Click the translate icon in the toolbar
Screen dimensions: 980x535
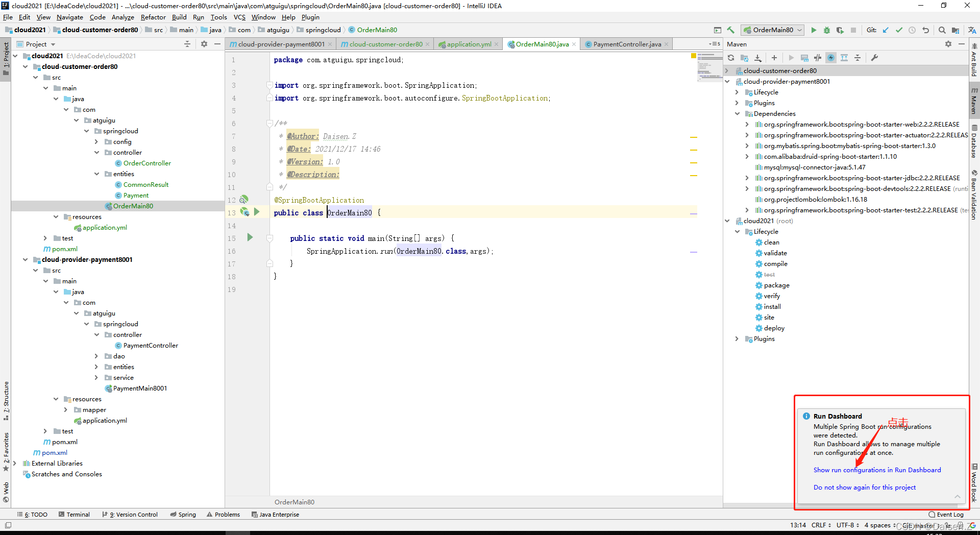972,30
